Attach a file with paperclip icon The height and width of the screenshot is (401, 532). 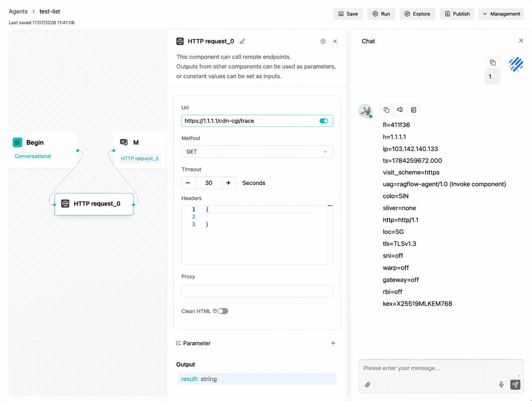click(367, 384)
